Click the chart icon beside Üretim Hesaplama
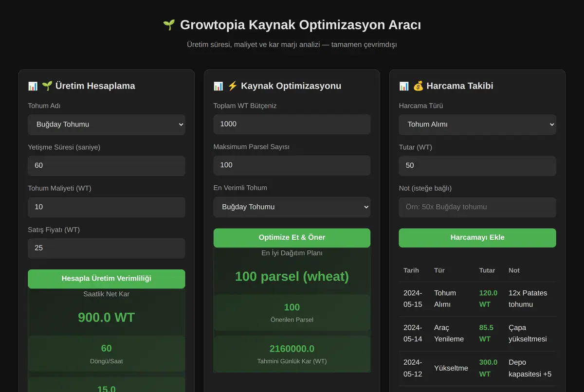 click(33, 86)
